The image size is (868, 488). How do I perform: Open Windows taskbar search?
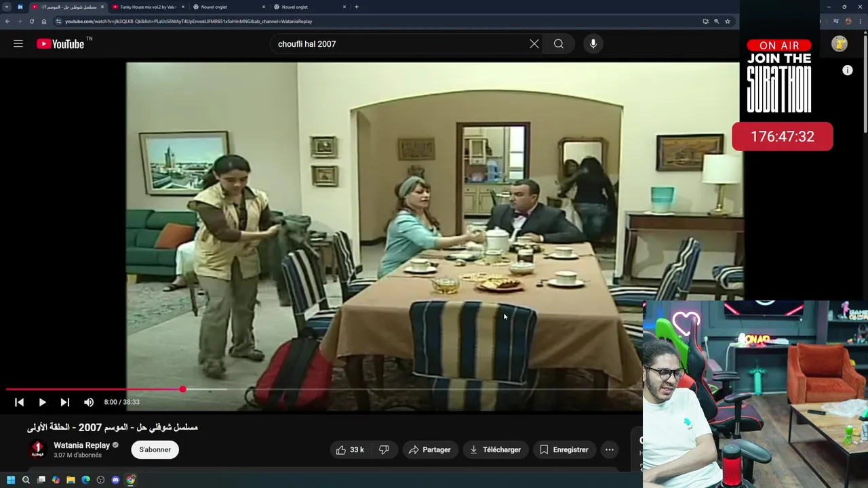click(x=26, y=480)
